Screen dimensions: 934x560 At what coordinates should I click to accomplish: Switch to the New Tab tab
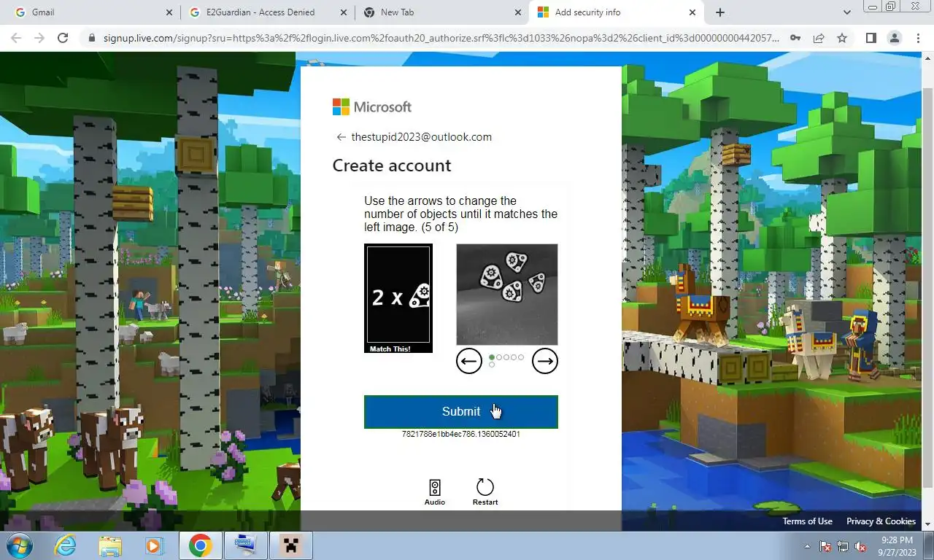point(441,12)
